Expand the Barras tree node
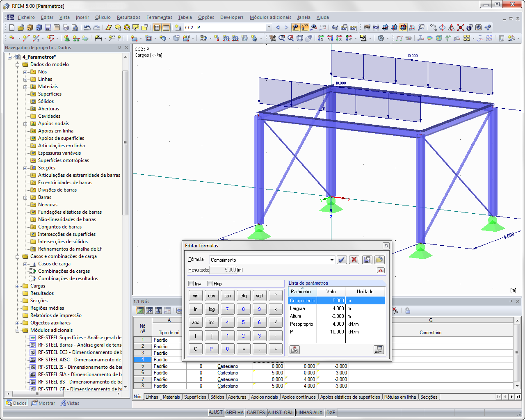The width and height of the screenshot is (525, 420). click(x=25, y=197)
